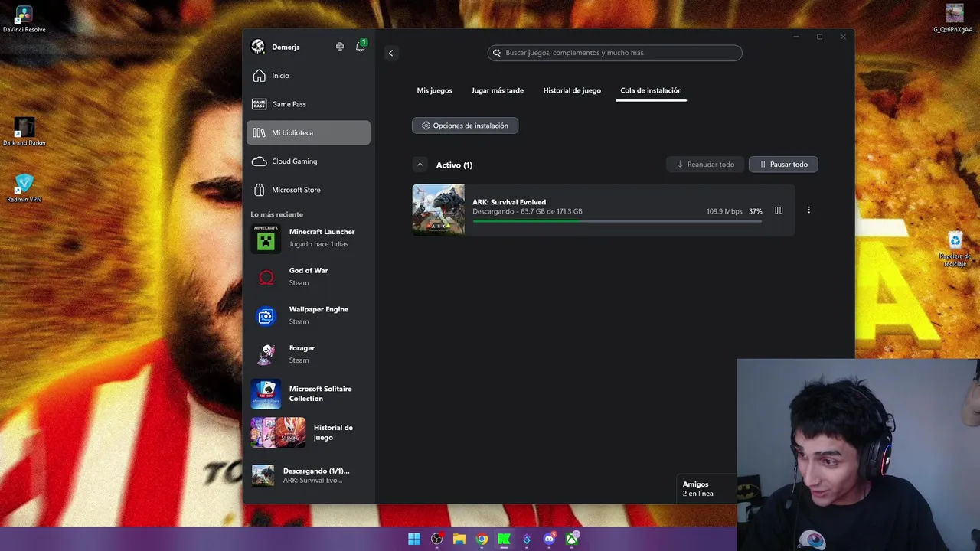Open Inicio in the sidebar
Screen dimensions: 980x551
click(x=309, y=76)
